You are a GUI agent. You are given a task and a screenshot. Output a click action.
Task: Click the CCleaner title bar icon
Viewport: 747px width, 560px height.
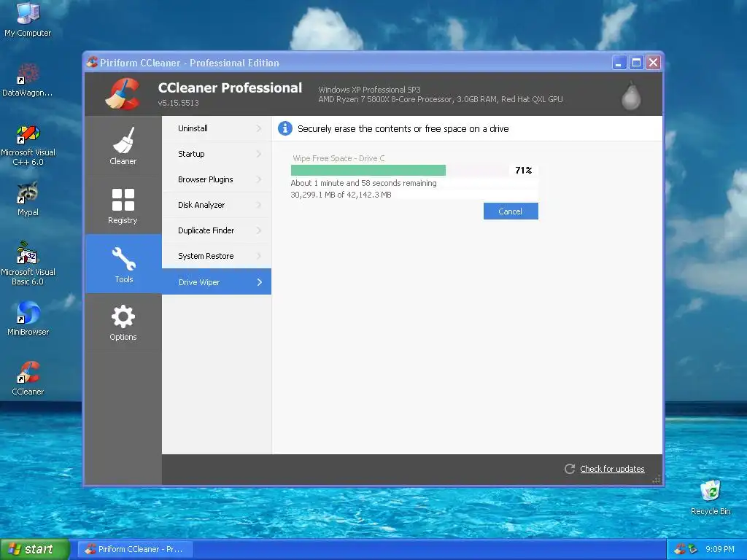click(92, 63)
